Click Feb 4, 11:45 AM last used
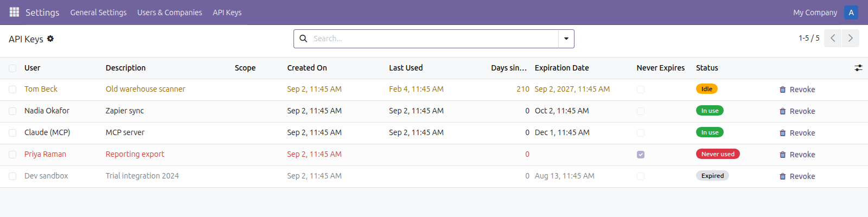 pyautogui.click(x=416, y=89)
